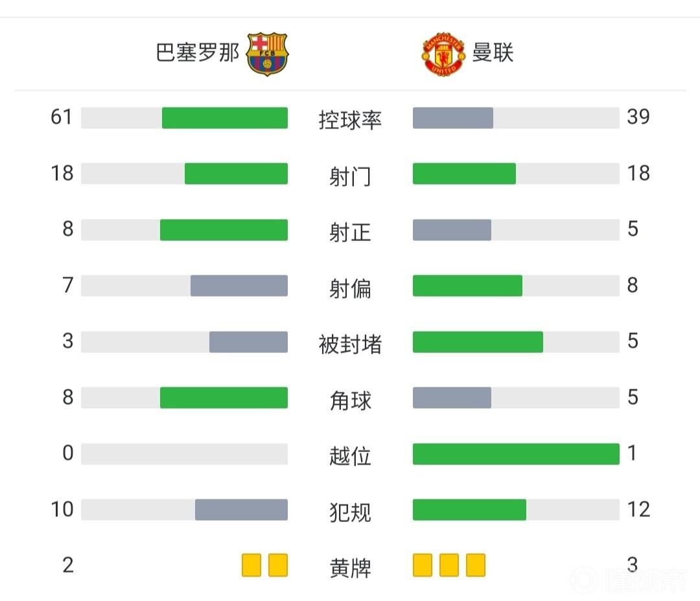
Task: Click Barcelona's rightmost yellow card icon
Action: (x=278, y=565)
